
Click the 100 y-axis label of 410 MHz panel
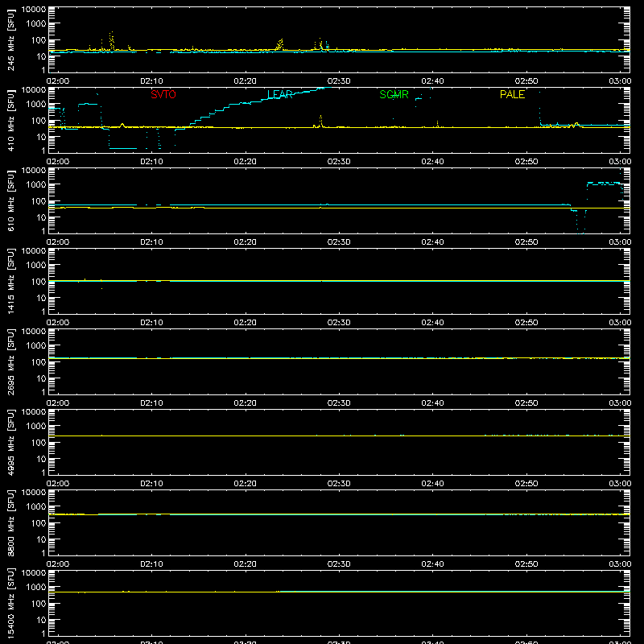[39, 121]
